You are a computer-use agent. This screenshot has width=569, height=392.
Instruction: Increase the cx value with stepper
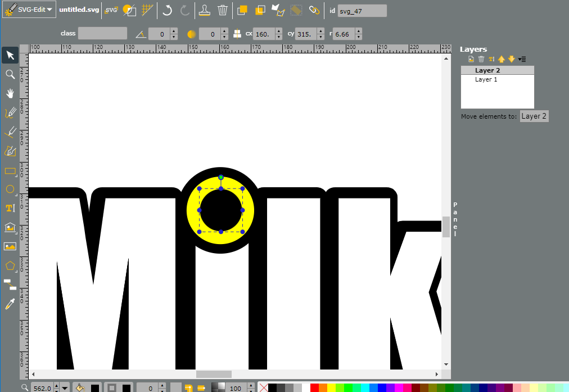(279, 31)
